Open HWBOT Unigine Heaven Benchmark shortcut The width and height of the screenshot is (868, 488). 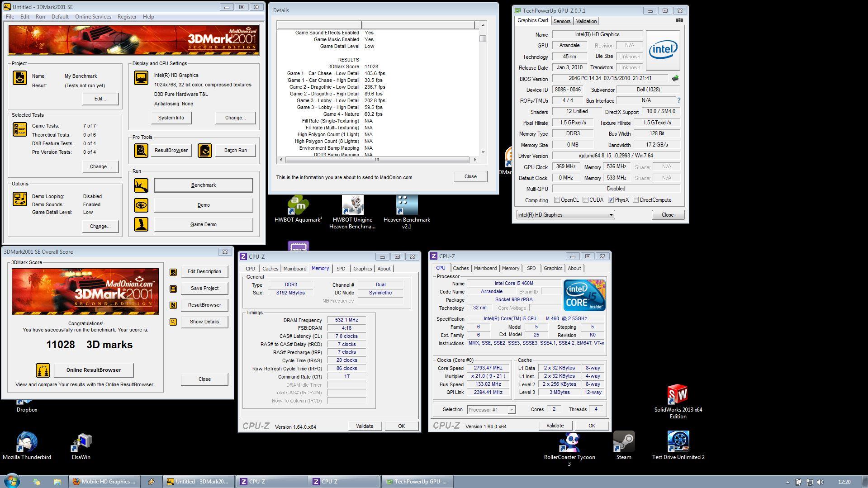coord(352,213)
